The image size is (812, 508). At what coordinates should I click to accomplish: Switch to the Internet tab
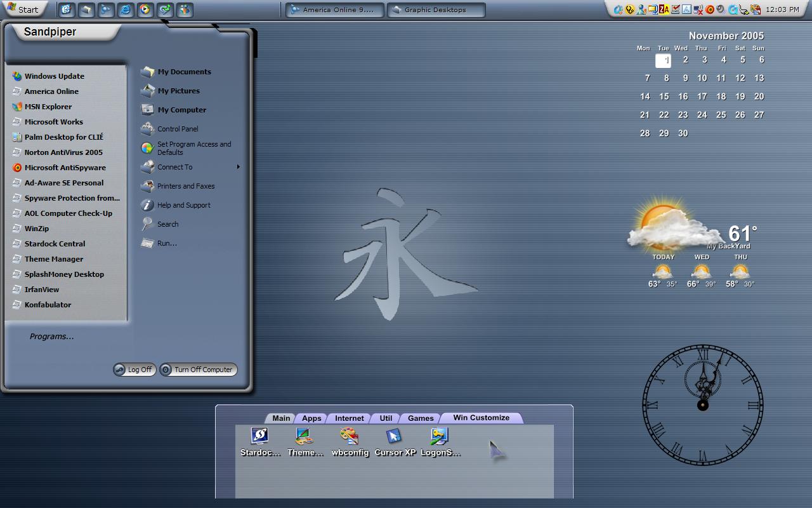350,418
